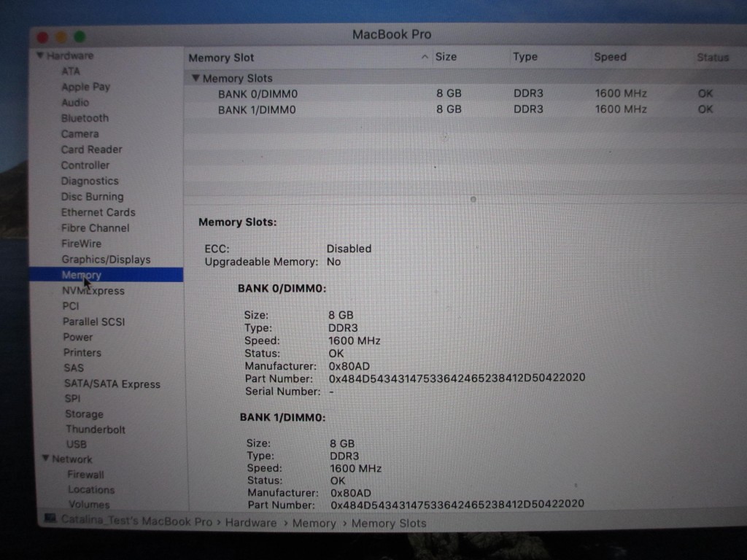
Task: Select Thunderbolt in the sidebar
Action: coord(96,429)
